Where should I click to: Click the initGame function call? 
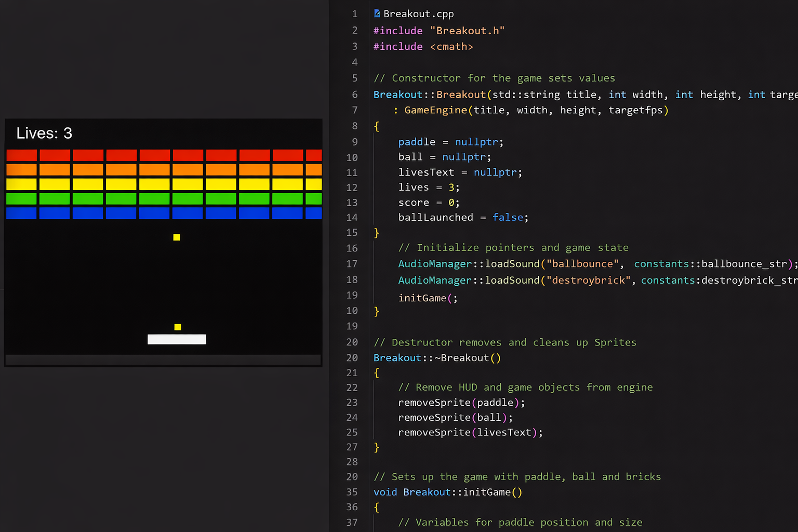coord(422,298)
